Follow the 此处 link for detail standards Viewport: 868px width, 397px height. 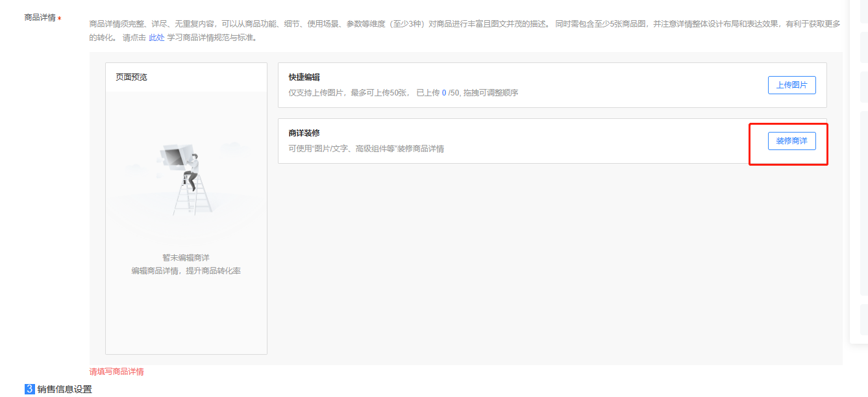click(156, 38)
